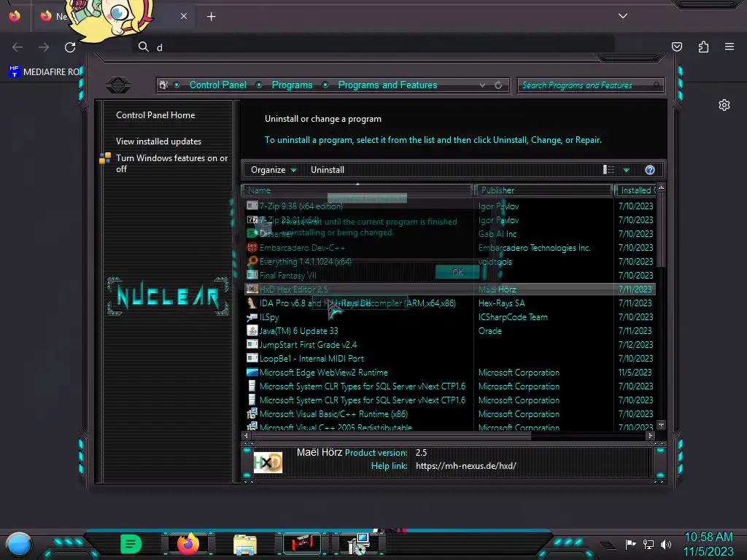Open green notes taskbar app

[x=131, y=544]
